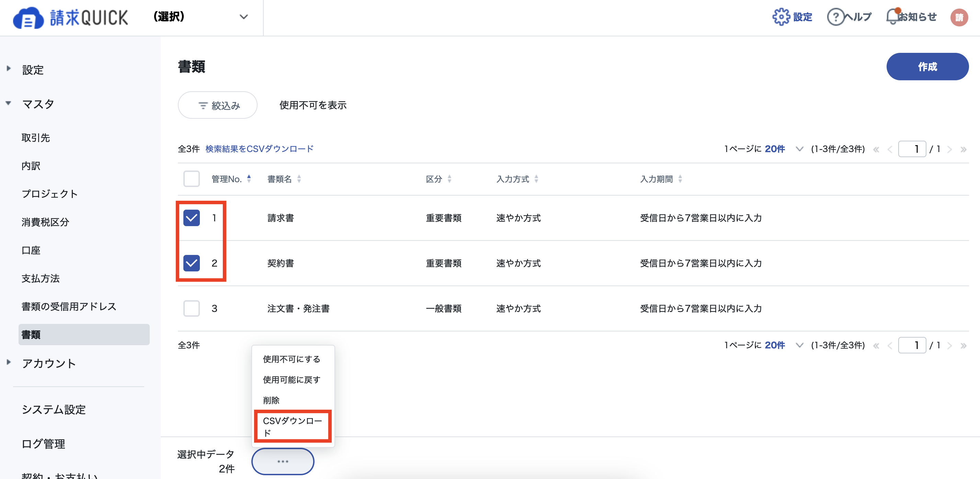Image resolution: width=980 pixels, height=479 pixels.
Task: Open the 設定 gear icon in header
Action: click(781, 17)
